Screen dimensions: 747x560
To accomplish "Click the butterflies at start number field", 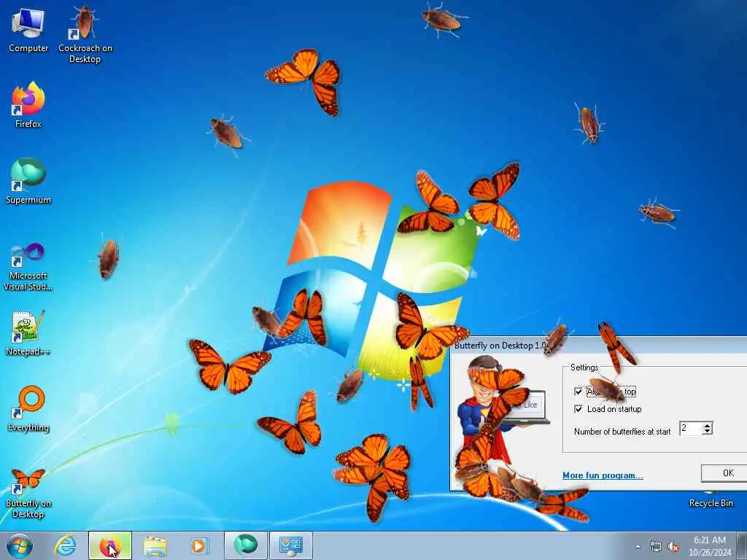I will coord(690,428).
